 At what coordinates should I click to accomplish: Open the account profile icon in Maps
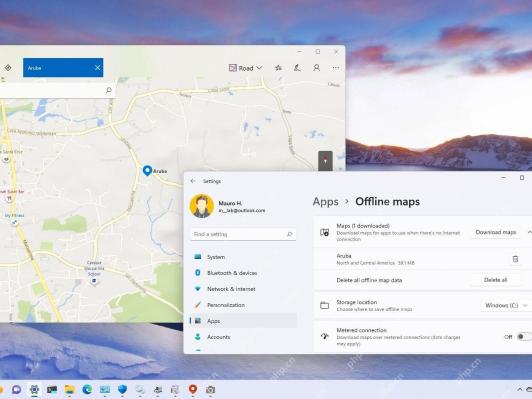pyautogui.click(x=317, y=68)
